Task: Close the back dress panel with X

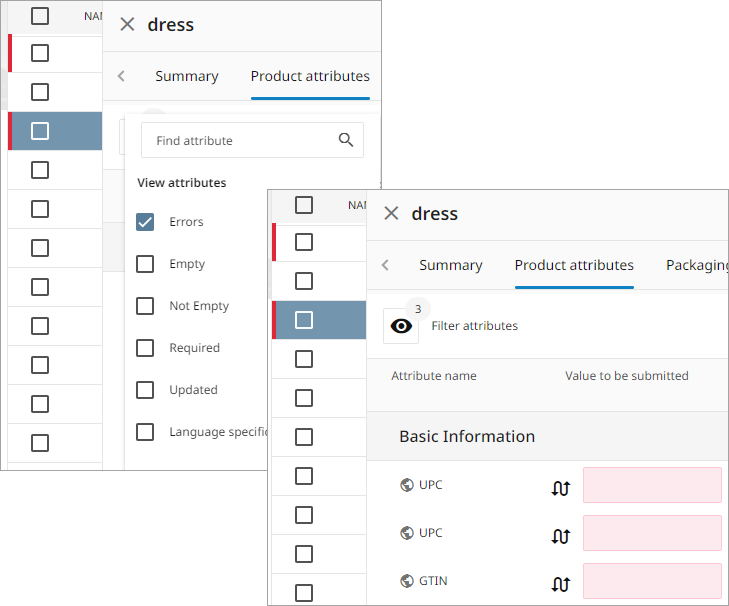Action: 127,24
